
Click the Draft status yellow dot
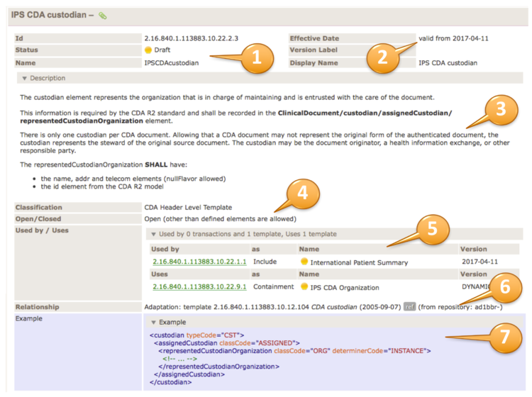(148, 50)
